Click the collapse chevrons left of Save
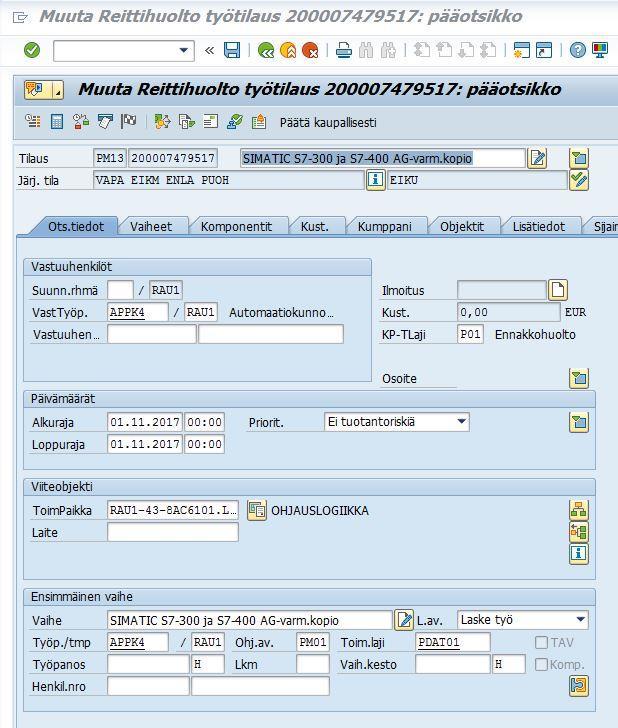The width and height of the screenshot is (618, 728). pos(209,50)
